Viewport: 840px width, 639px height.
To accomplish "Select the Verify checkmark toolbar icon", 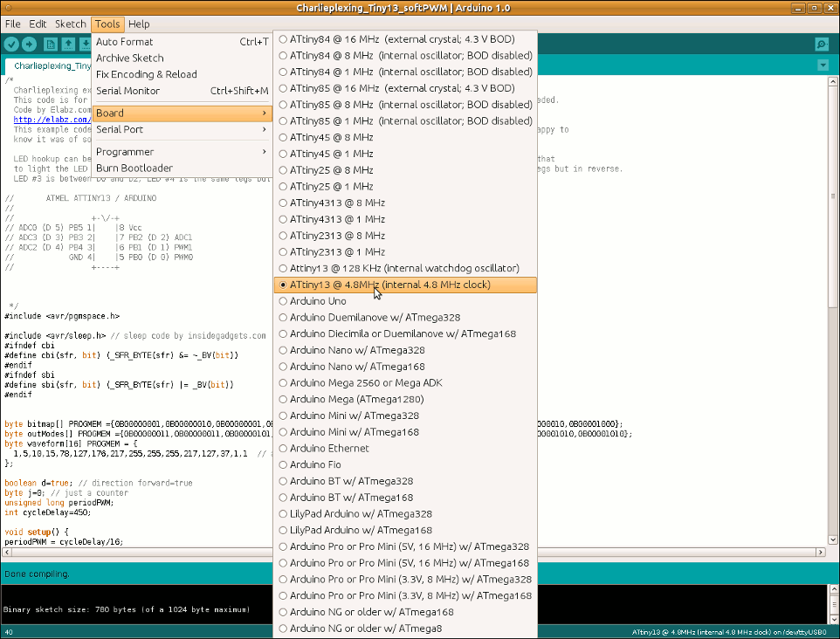I will pyautogui.click(x=10, y=44).
